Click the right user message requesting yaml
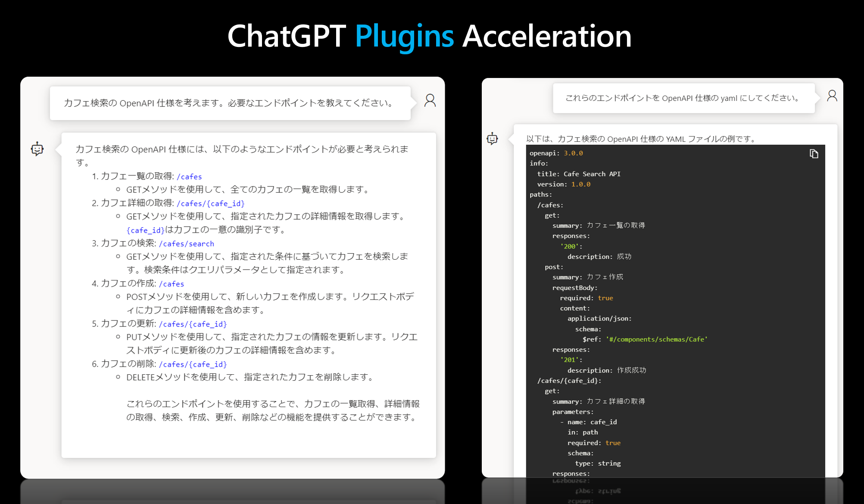The image size is (864, 504). pos(683,98)
